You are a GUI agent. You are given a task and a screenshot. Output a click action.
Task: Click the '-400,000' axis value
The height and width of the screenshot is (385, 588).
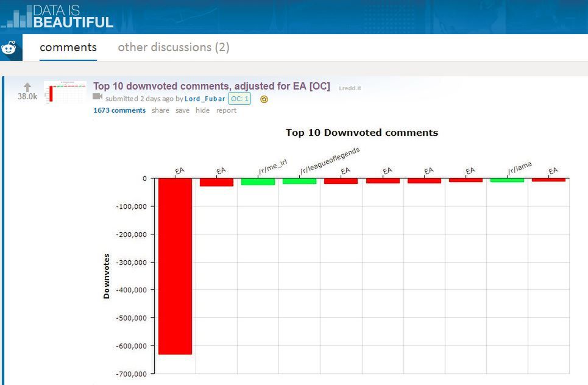point(131,290)
